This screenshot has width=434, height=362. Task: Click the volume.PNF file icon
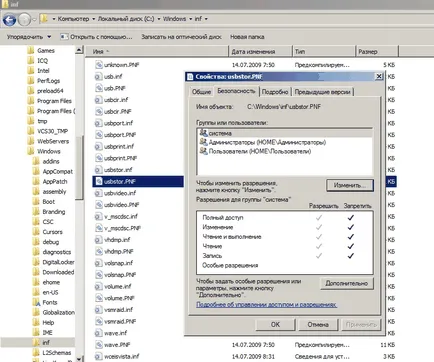[x=99, y=298]
